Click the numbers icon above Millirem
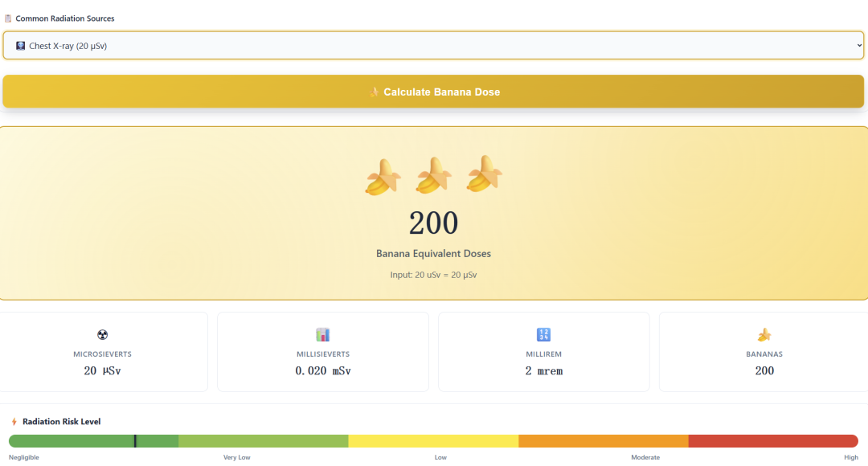Screen dimensions: 868x466 pos(543,334)
